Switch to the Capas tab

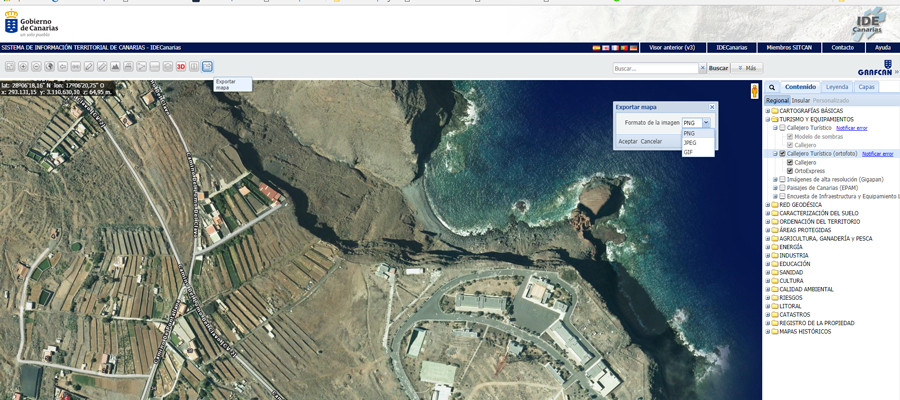coord(866,87)
